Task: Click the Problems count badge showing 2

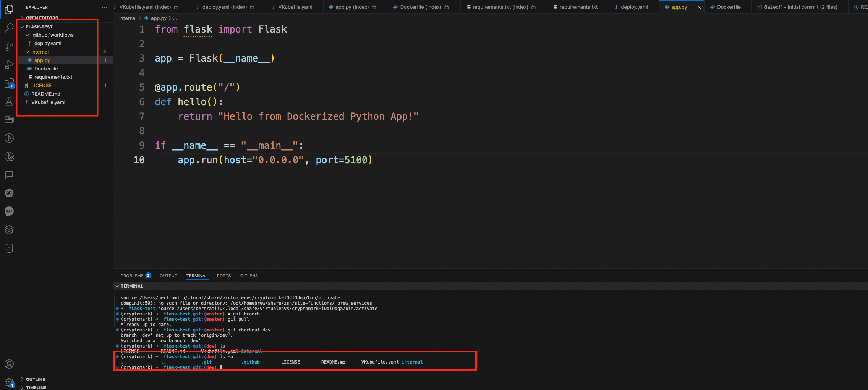Action: [148, 275]
